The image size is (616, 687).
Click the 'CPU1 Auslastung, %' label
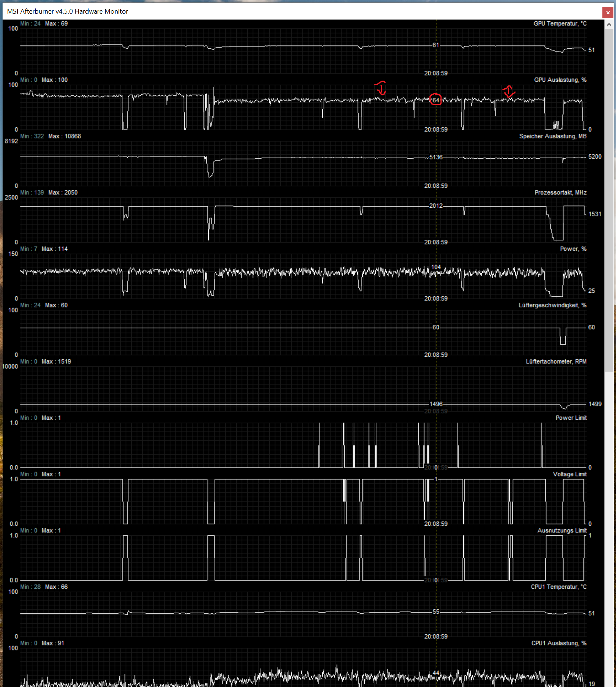[559, 643]
